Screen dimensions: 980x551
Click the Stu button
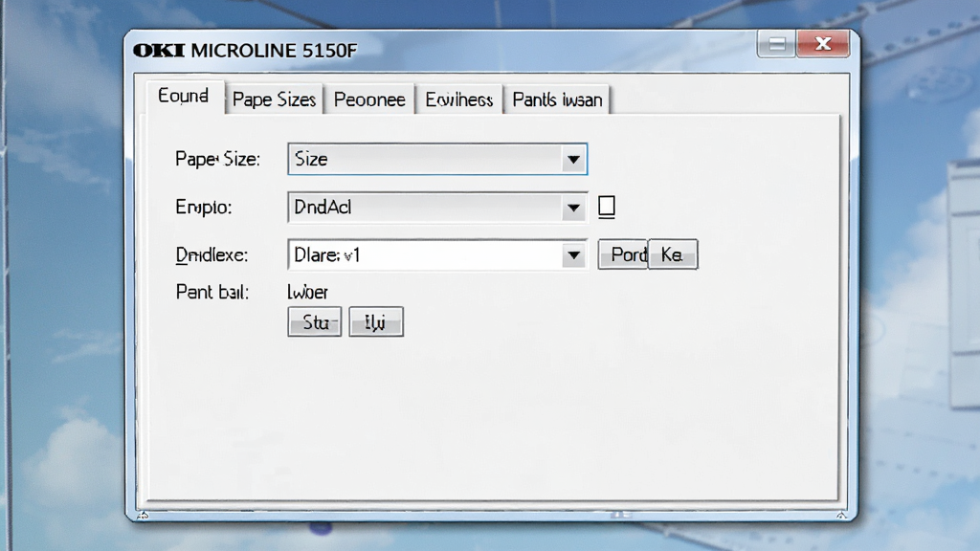[x=314, y=321]
